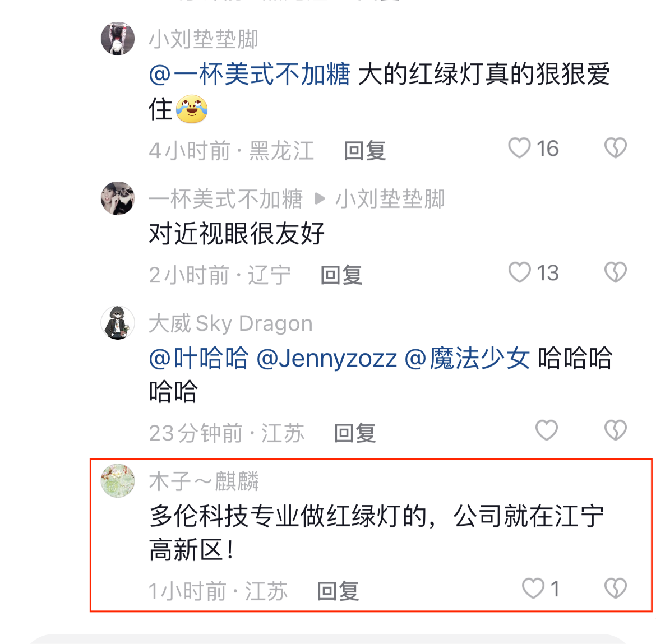This screenshot has height=644, width=656.
Task: Reply to 小刘垫垫脚's comment from 黑龙江
Action: tap(364, 151)
